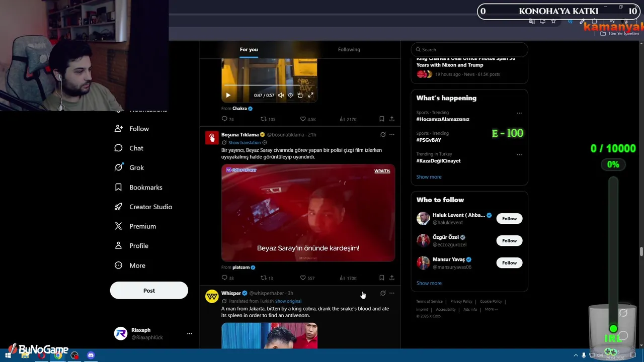This screenshot has height=362, width=644.
Task: Open more options on Whisper post
Action: [x=392, y=293]
